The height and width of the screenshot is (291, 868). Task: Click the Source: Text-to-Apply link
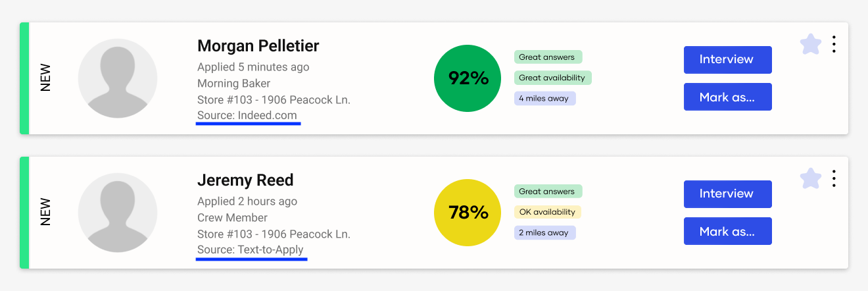(x=251, y=250)
